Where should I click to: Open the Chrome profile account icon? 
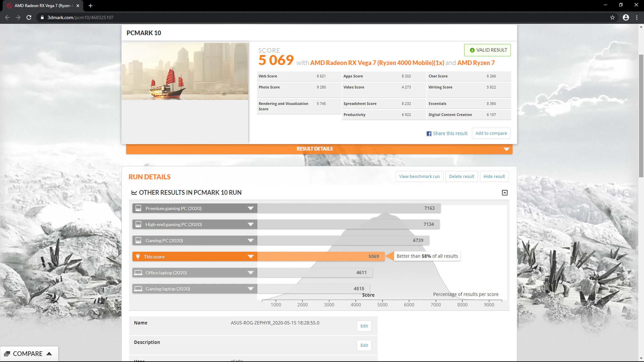626,18
